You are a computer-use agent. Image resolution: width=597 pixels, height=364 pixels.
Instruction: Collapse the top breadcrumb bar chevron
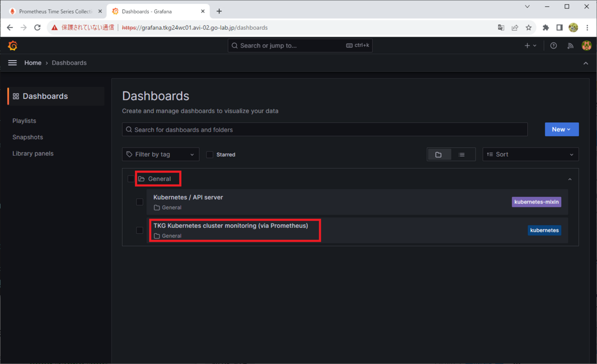[586, 63]
